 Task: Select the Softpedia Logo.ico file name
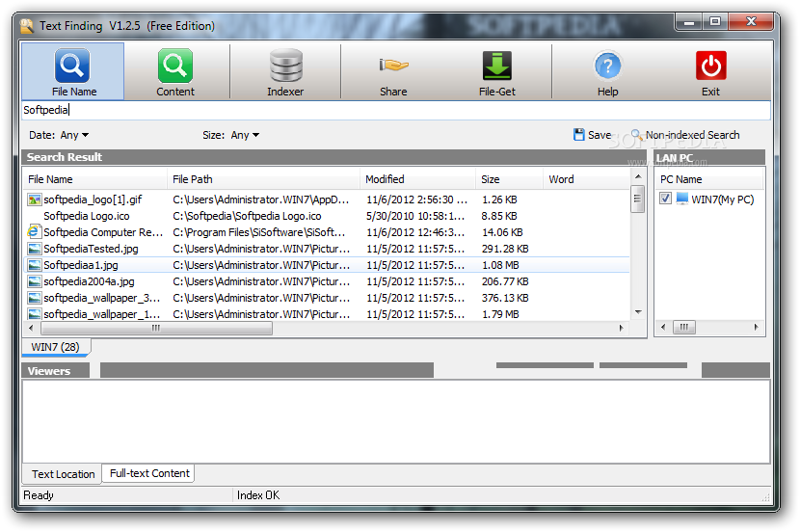pos(87,216)
